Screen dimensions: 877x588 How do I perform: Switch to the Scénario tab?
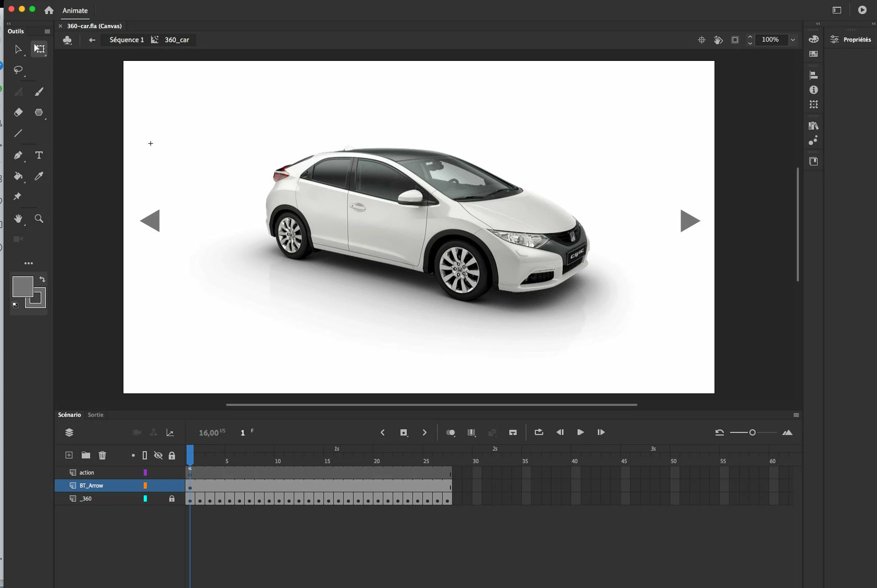pyautogui.click(x=69, y=415)
